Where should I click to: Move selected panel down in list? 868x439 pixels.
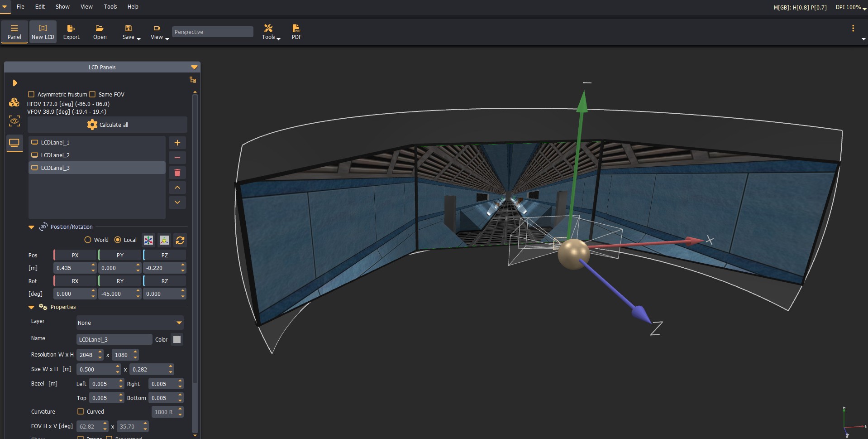tap(177, 203)
